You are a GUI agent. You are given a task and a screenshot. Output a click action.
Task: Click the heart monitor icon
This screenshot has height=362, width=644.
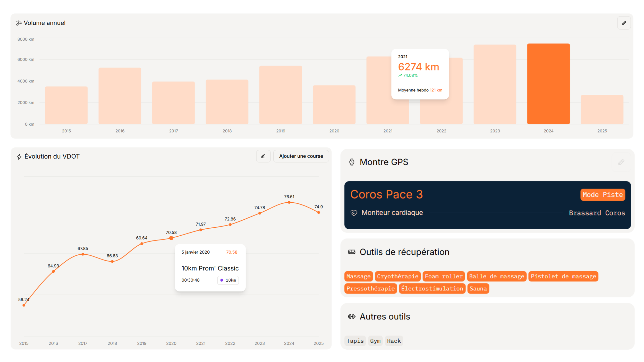click(354, 213)
